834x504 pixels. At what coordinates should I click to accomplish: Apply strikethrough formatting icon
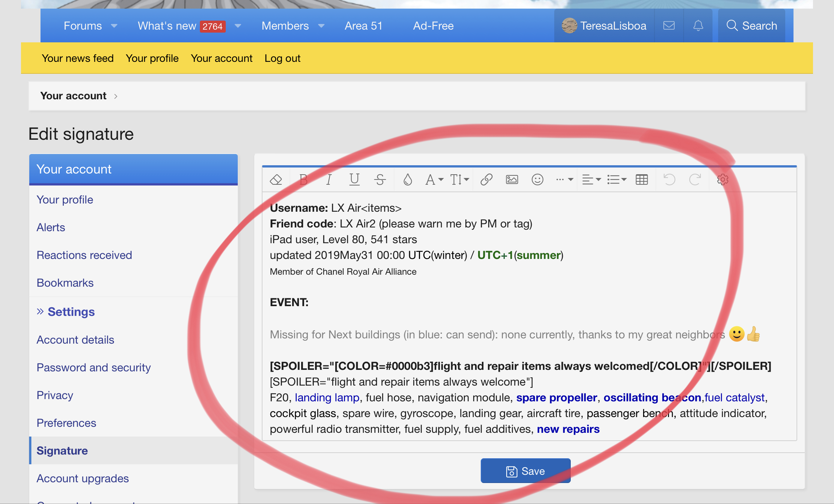(x=380, y=180)
